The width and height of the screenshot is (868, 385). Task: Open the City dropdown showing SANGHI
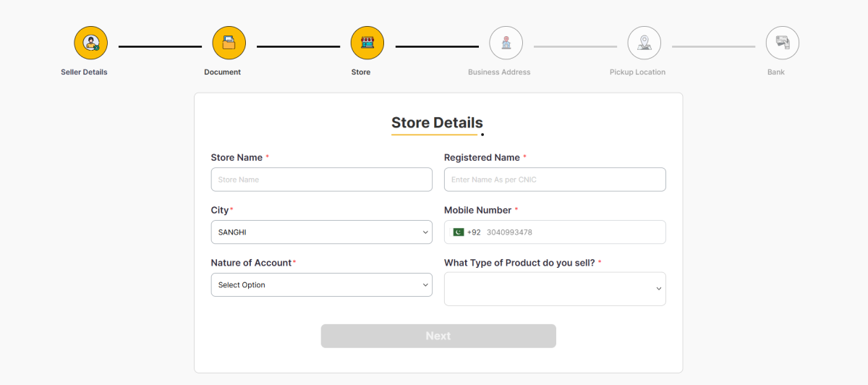click(x=322, y=232)
